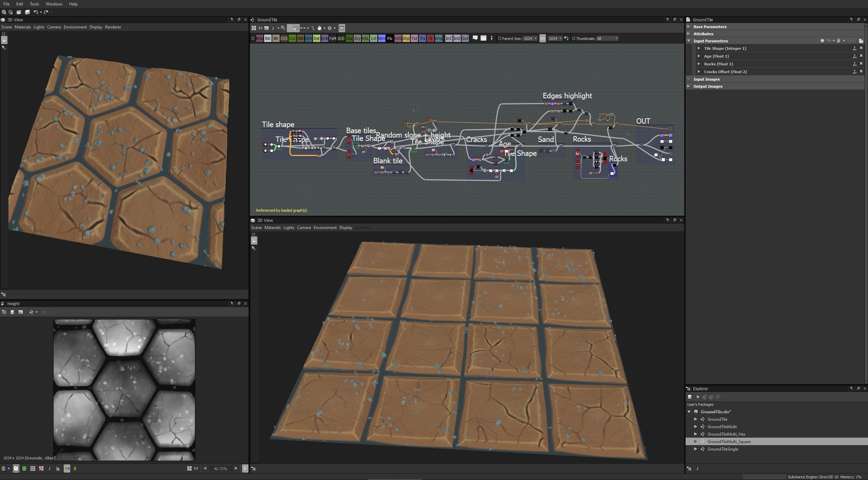Open the color channel selector in the Height view
The width and height of the screenshot is (868, 480).
[x=5, y=468]
